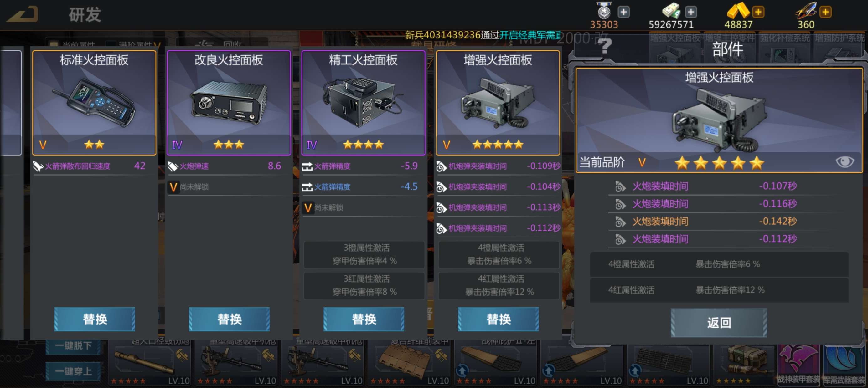This screenshot has width=868, height=388.
Task: Click the back arrow icon beside 研发
Action: [x=22, y=14]
